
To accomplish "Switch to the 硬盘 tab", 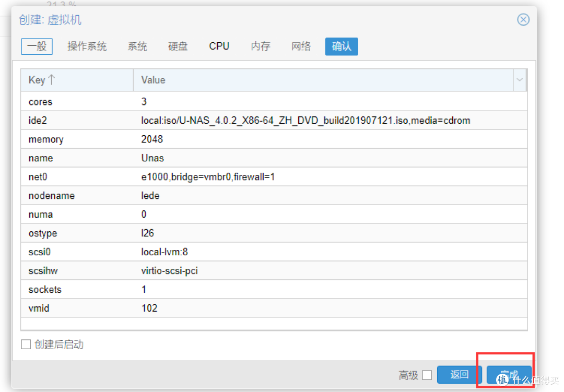I will 178,46.
